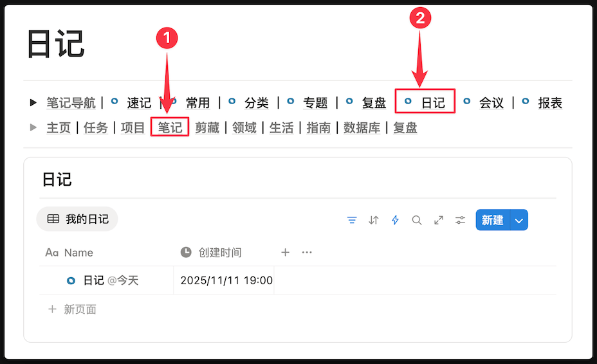Open the three-dot column options menu
The width and height of the screenshot is (597, 364).
pyautogui.click(x=307, y=252)
